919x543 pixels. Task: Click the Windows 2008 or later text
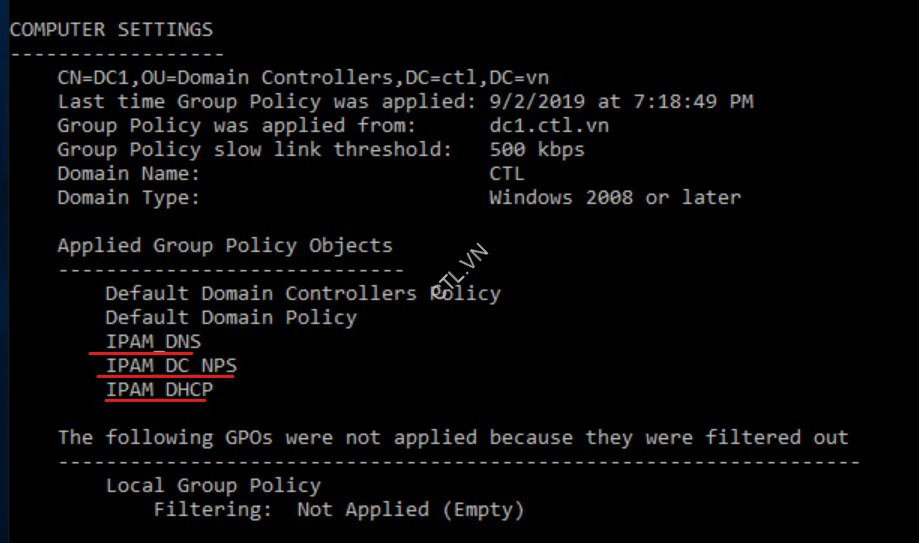615,197
